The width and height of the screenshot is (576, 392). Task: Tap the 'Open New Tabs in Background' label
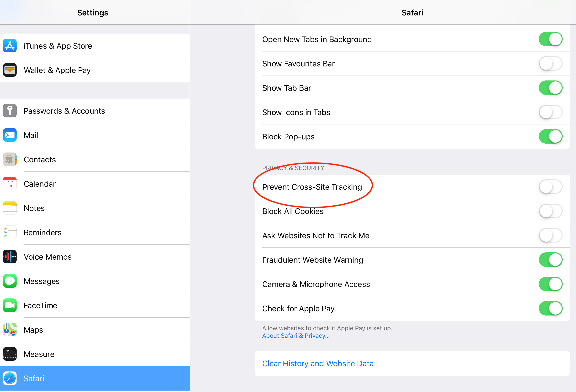[x=317, y=40]
